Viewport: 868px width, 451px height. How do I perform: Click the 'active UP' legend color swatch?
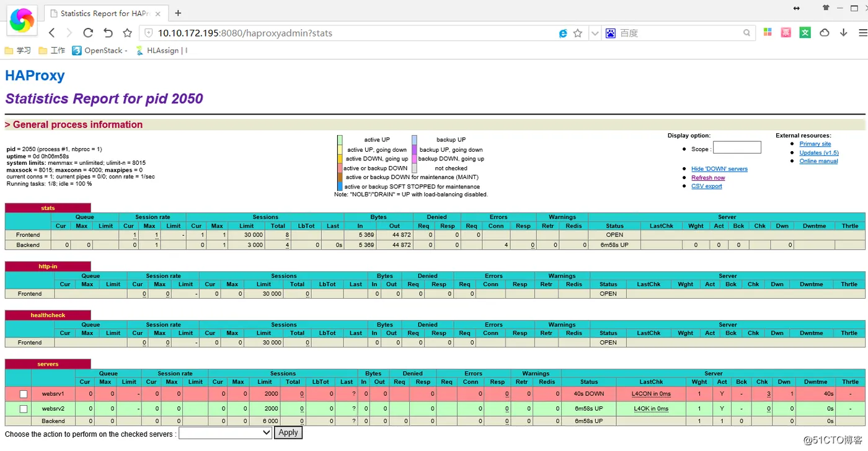pyautogui.click(x=340, y=139)
